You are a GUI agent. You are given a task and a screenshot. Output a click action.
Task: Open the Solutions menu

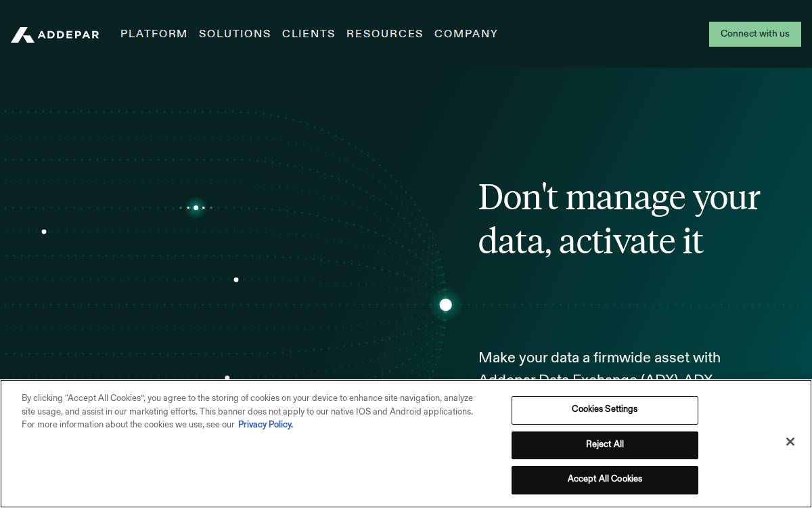click(x=235, y=34)
